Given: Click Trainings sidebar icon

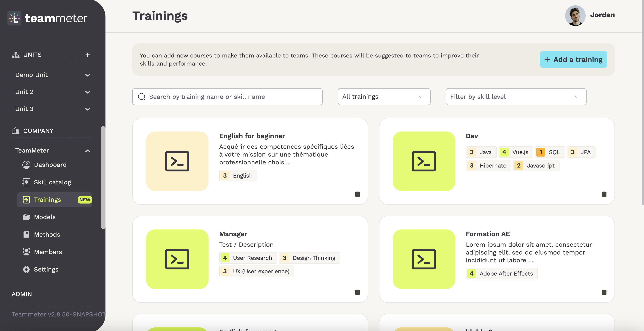Looking at the screenshot, I should [x=26, y=200].
